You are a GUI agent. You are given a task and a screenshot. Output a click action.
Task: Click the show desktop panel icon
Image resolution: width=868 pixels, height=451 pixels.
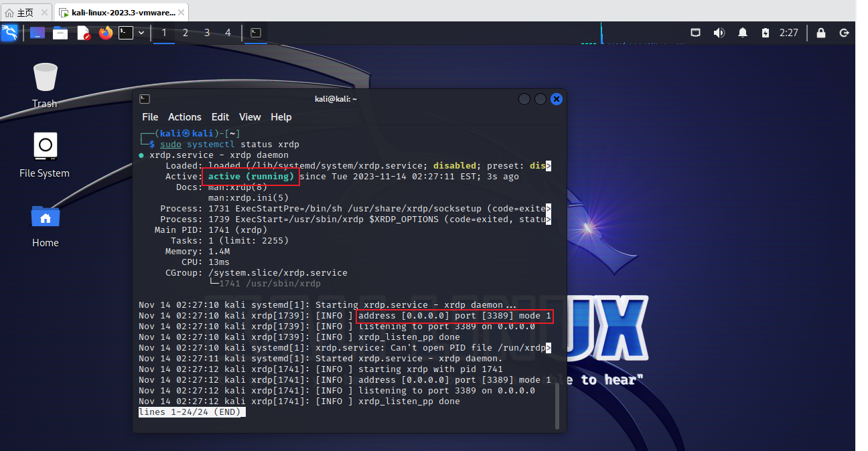38,33
